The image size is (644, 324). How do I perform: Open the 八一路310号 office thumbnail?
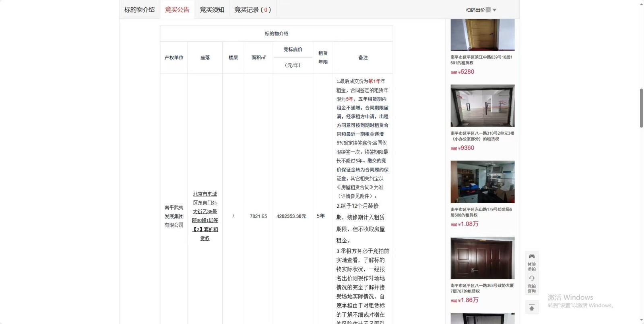coord(482,106)
